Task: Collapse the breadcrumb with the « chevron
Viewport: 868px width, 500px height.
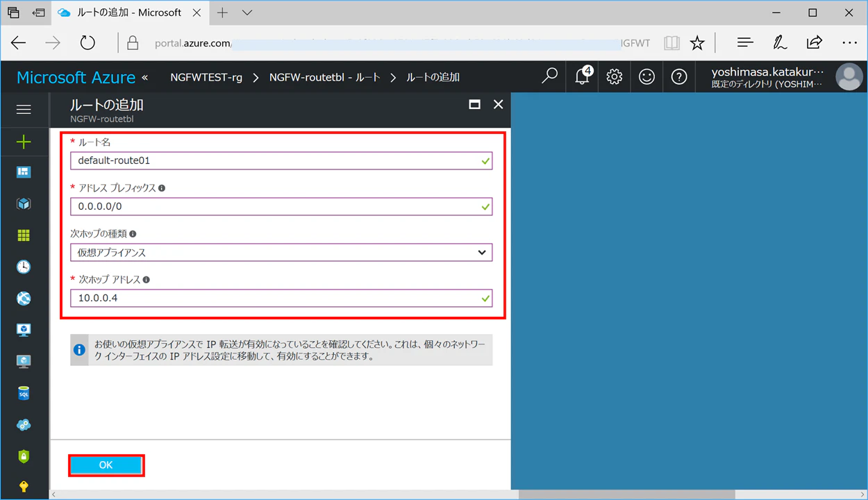Action: 144,76
